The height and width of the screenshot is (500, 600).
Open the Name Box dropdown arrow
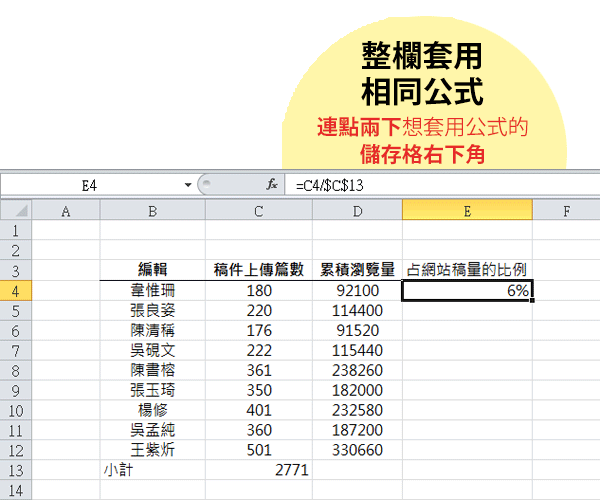(188, 185)
